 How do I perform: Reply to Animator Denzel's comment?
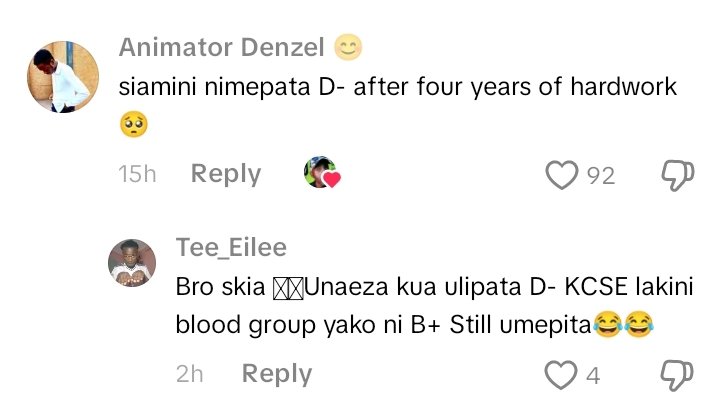click(x=226, y=174)
